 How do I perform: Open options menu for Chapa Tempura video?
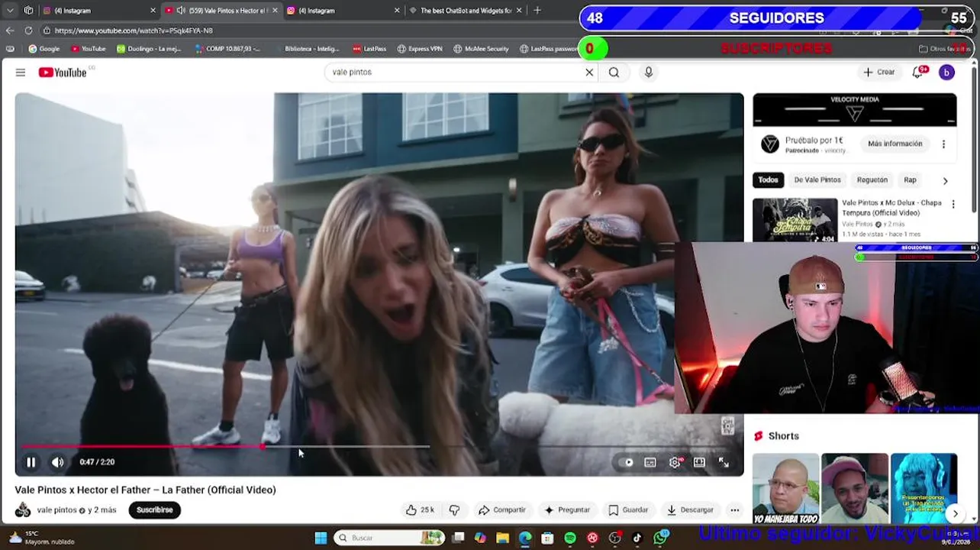[x=953, y=204]
